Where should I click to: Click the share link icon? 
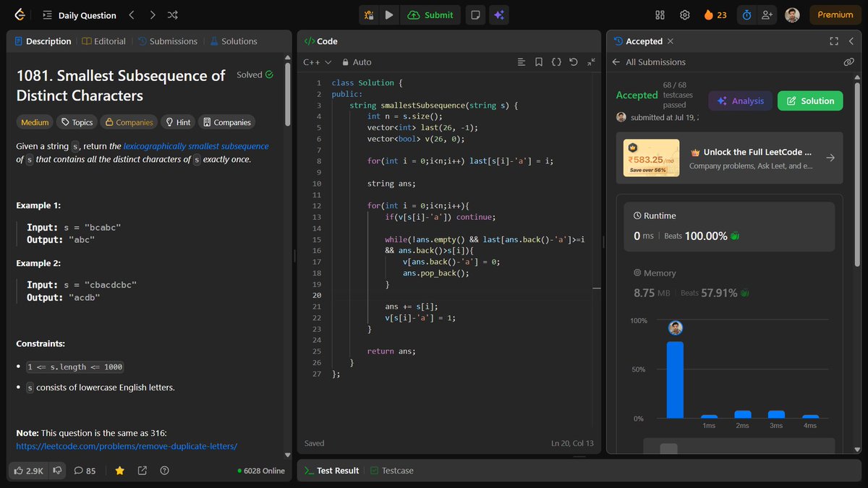(142, 471)
